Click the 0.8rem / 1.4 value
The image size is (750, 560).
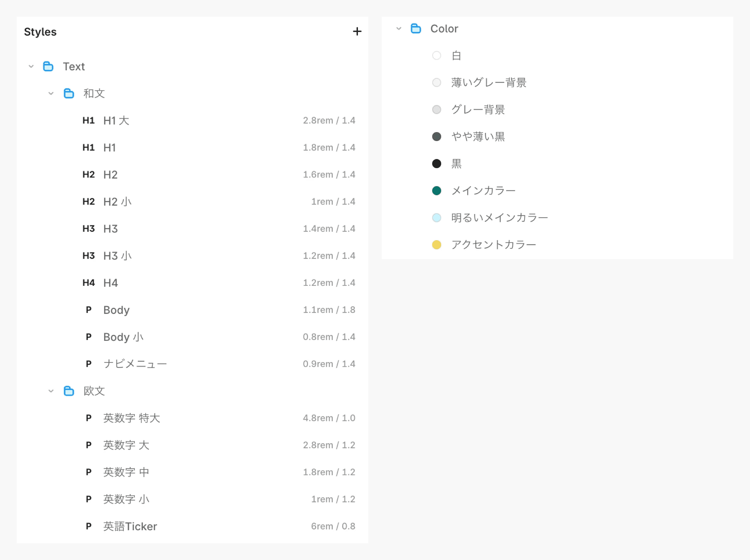[x=329, y=337]
